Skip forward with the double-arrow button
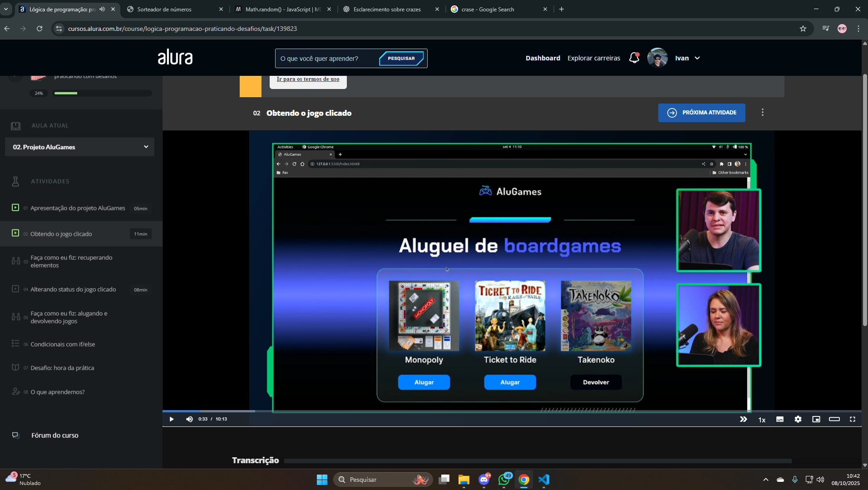The height and width of the screenshot is (490, 868). (x=743, y=419)
